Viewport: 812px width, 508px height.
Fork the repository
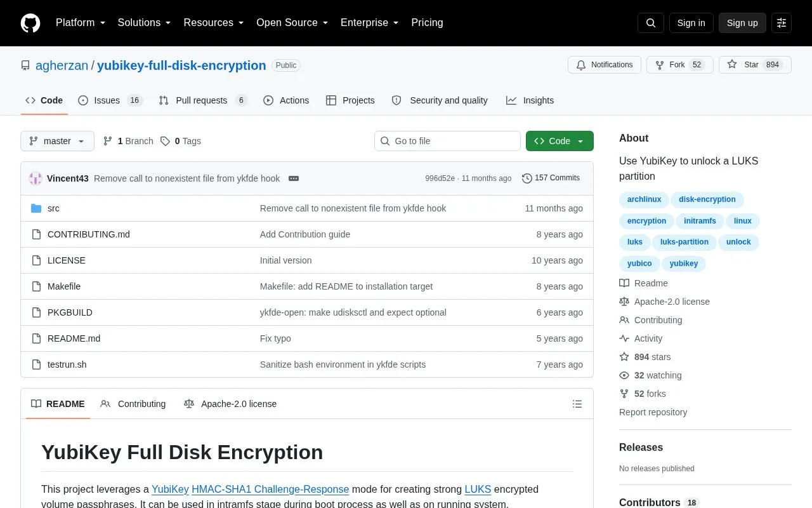click(x=679, y=65)
